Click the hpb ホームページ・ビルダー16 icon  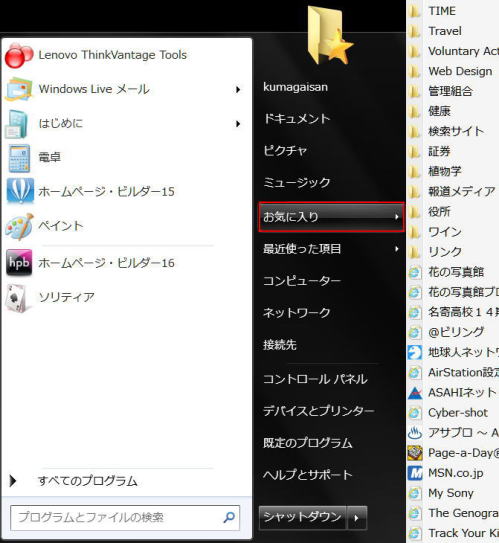[19, 262]
